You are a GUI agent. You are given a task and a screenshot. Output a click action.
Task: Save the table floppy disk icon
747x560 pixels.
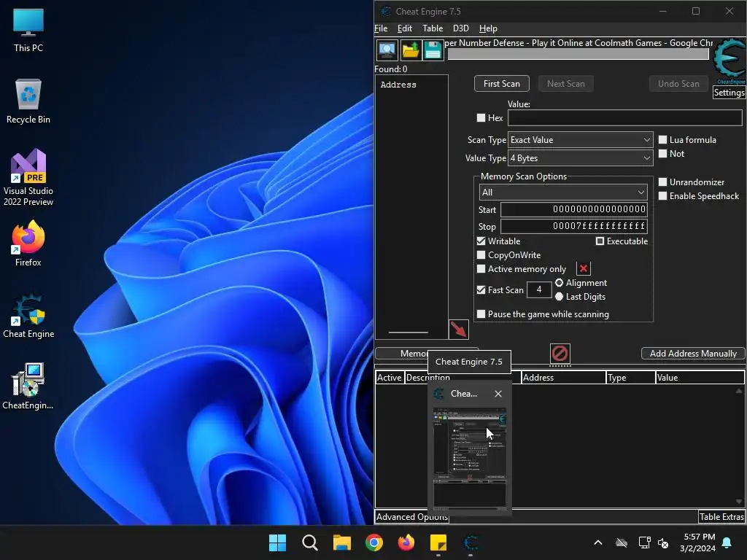pyautogui.click(x=433, y=50)
